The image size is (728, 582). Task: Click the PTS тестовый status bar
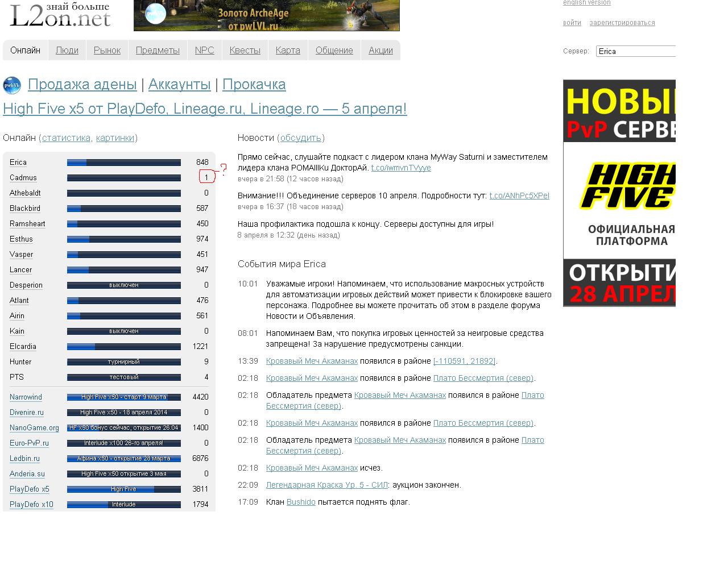124,377
